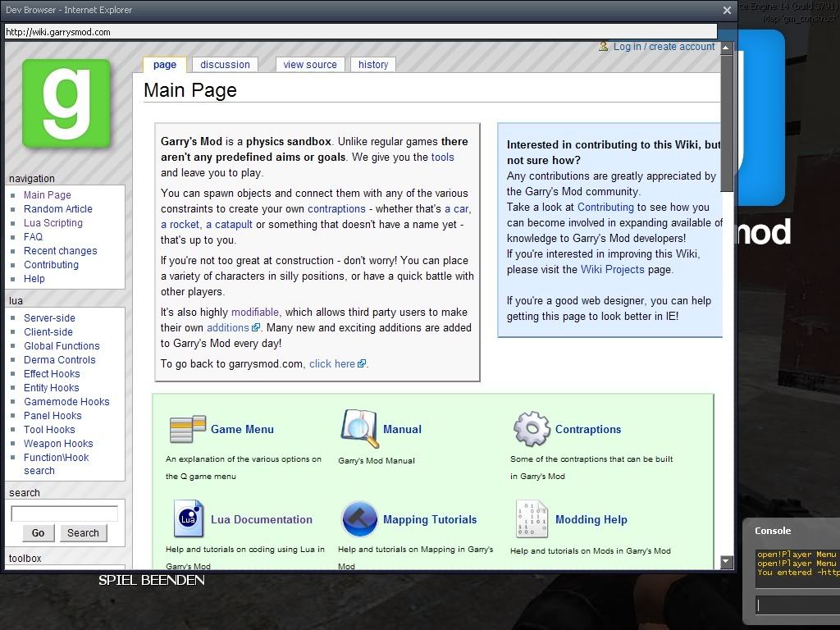The width and height of the screenshot is (840, 630).
Task: Click the vertical scrollbar thumb
Action: [x=727, y=123]
